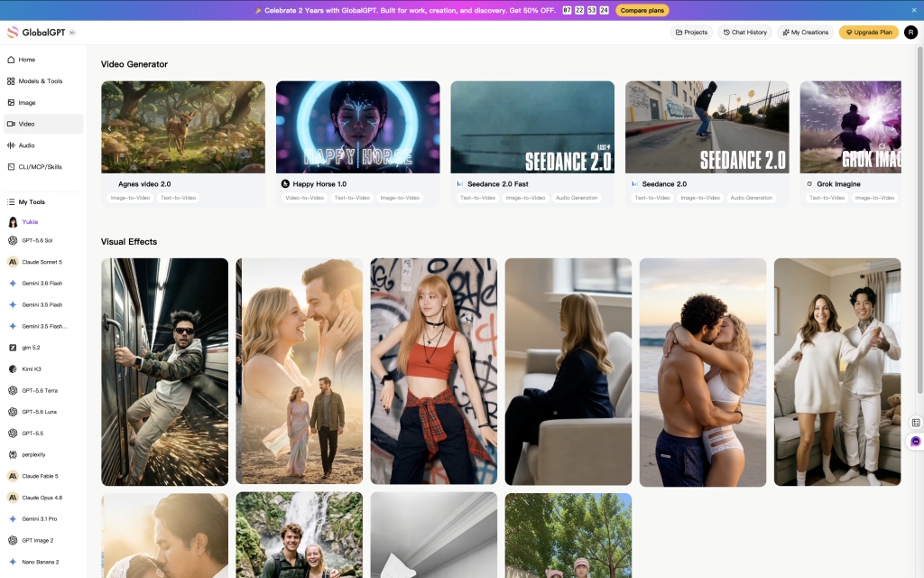The image size is (924, 578).
Task: Choose GPT-5.6 Luna icon
Action: [13, 412]
